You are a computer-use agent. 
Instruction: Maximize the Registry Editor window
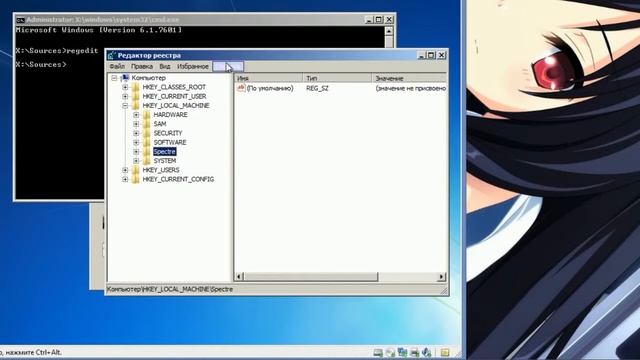[x=431, y=55]
